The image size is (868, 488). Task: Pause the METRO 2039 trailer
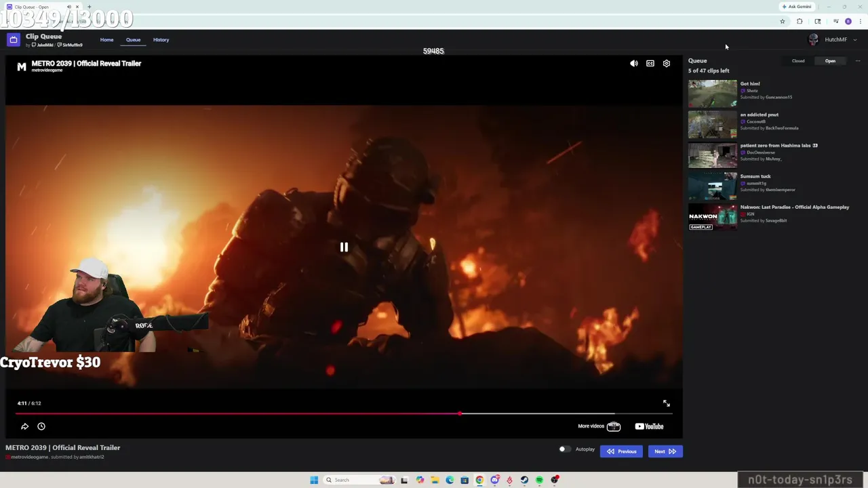point(344,247)
